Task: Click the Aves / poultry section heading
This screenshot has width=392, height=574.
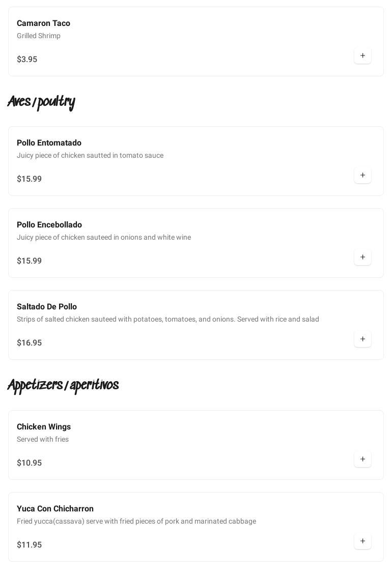Action: click(x=41, y=102)
